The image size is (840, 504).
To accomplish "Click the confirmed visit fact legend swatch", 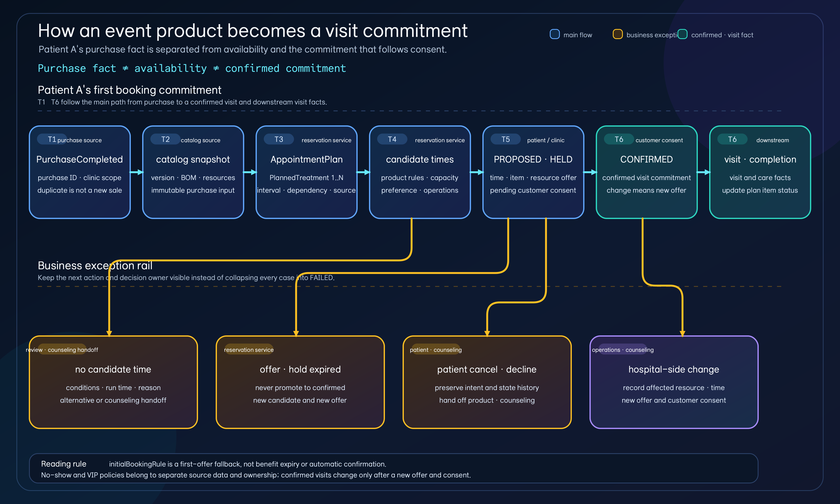I will click(x=682, y=34).
